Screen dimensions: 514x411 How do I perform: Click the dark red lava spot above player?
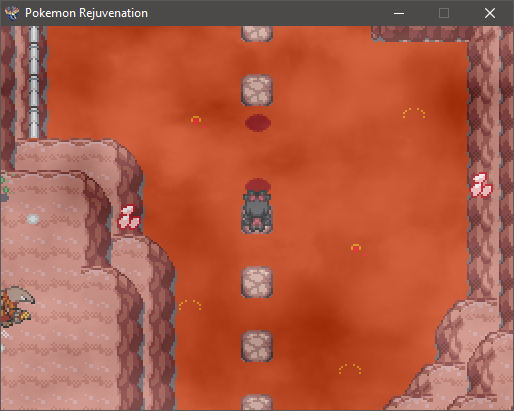pos(258,123)
